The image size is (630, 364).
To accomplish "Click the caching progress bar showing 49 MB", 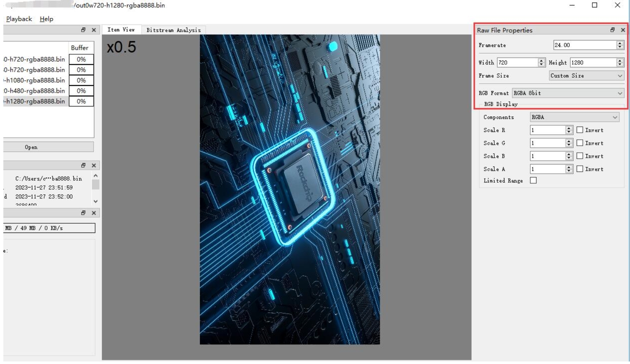I will click(x=49, y=228).
